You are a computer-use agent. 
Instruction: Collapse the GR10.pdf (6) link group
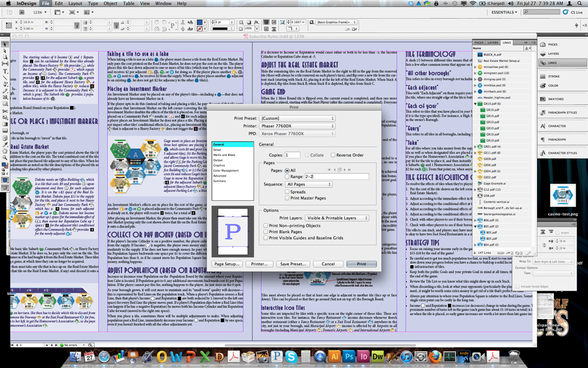476,104
